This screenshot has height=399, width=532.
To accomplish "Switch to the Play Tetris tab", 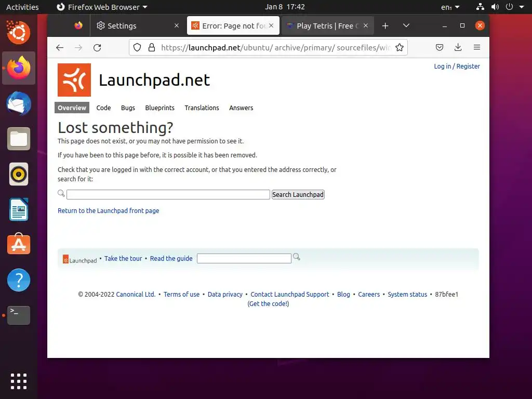I will pos(328,26).
